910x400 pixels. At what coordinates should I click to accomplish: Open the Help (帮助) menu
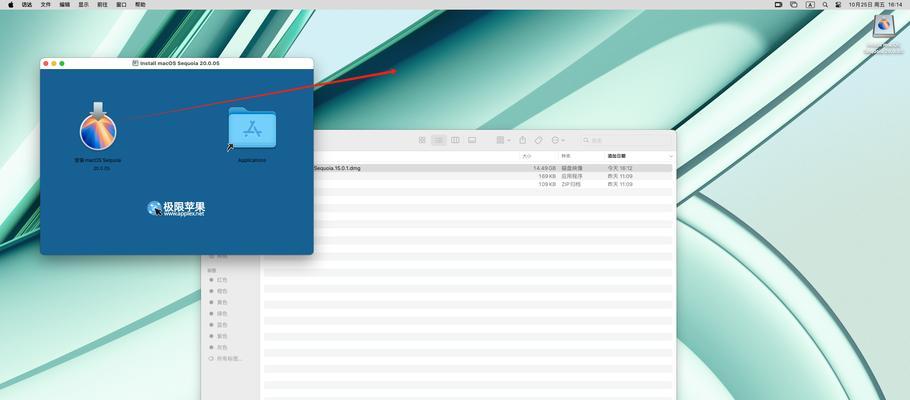pos(140,4)
